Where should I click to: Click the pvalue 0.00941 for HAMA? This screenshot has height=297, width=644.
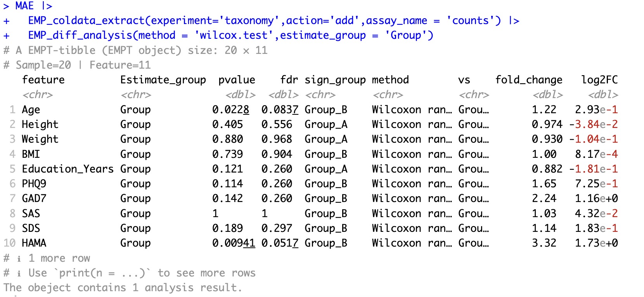click(234, 243)
